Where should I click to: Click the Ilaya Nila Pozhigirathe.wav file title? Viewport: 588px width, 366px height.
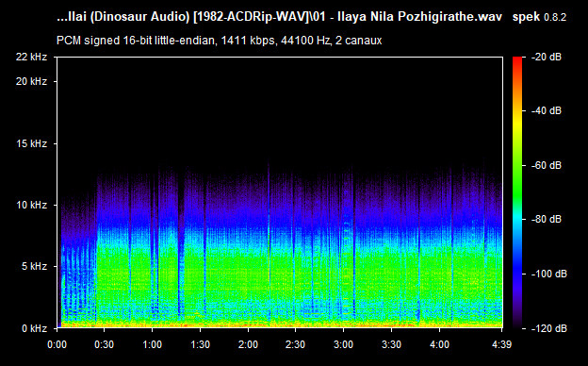pos(419,17)
